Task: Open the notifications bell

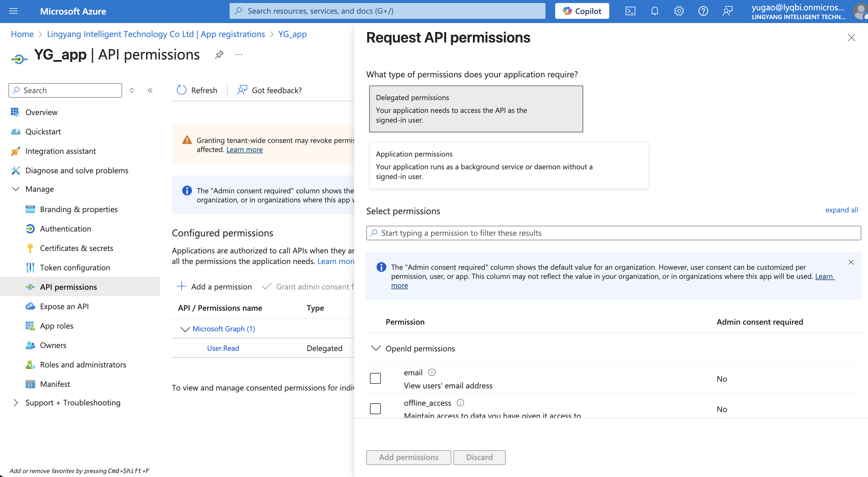Action: (654, 11)
